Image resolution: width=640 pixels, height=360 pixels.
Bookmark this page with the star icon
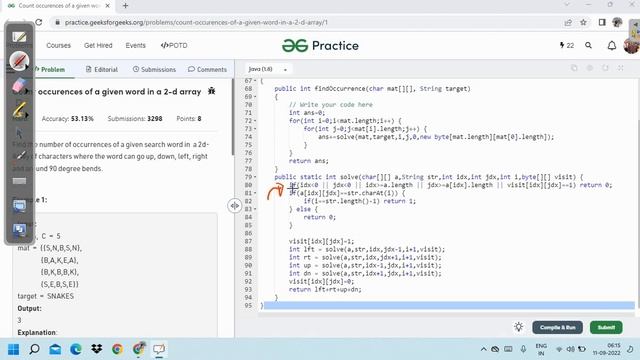(583, 22)
